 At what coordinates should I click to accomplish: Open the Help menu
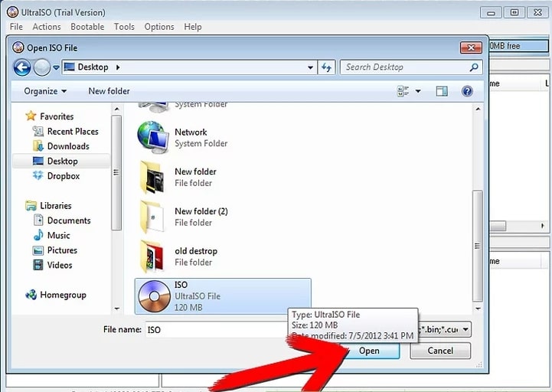point(193,27)
